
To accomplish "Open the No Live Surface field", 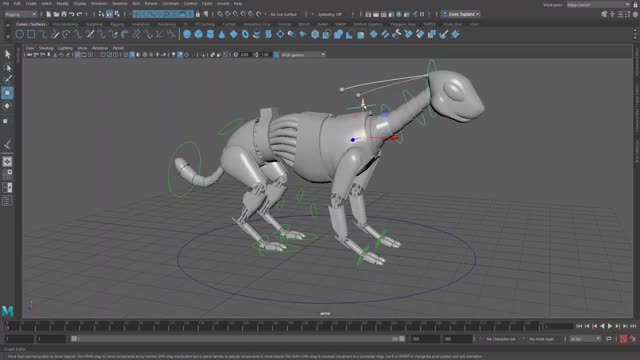I will pos(284,14).
